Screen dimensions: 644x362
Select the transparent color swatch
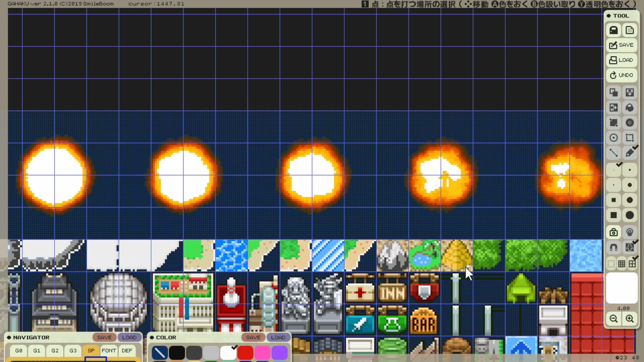coord(160,353)
